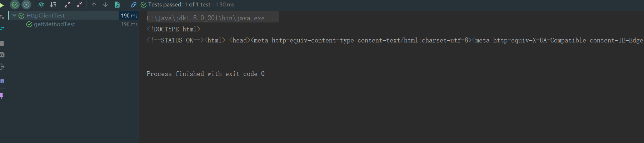Sort tests by duration
This screenshot has height=143, width=644.
[x=53, y=5]
